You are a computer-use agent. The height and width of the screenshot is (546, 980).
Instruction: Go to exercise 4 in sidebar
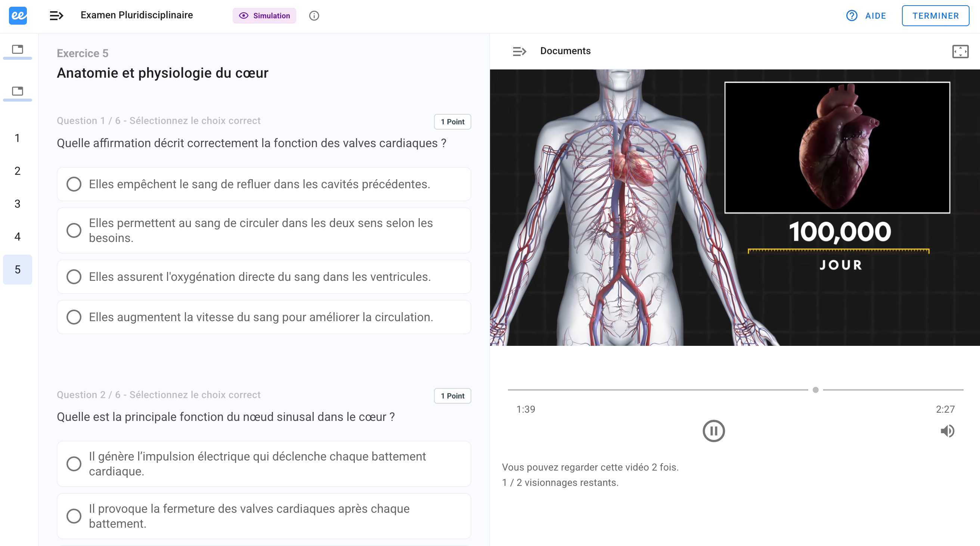18,237
